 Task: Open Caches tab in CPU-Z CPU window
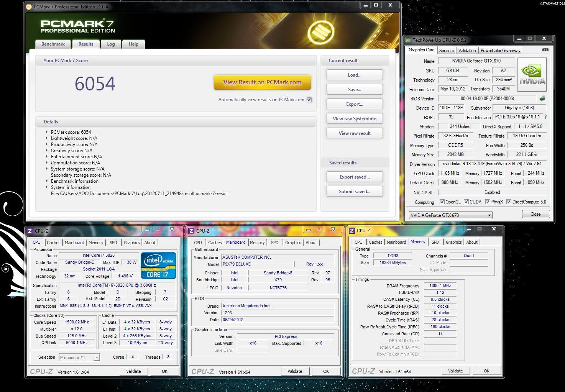point(54,243)
